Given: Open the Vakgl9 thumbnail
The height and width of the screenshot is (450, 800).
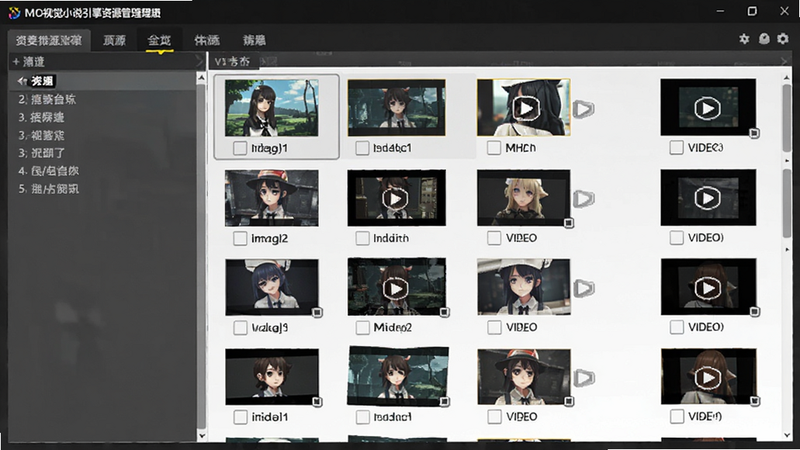Looking at the screenshot, I should coord(272,287).
